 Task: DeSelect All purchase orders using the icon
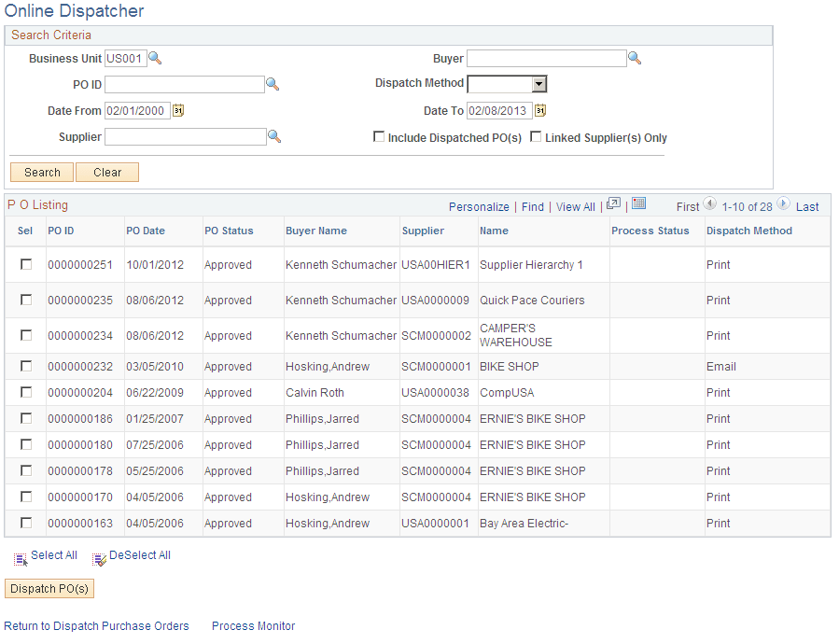(x=99, y=557)
